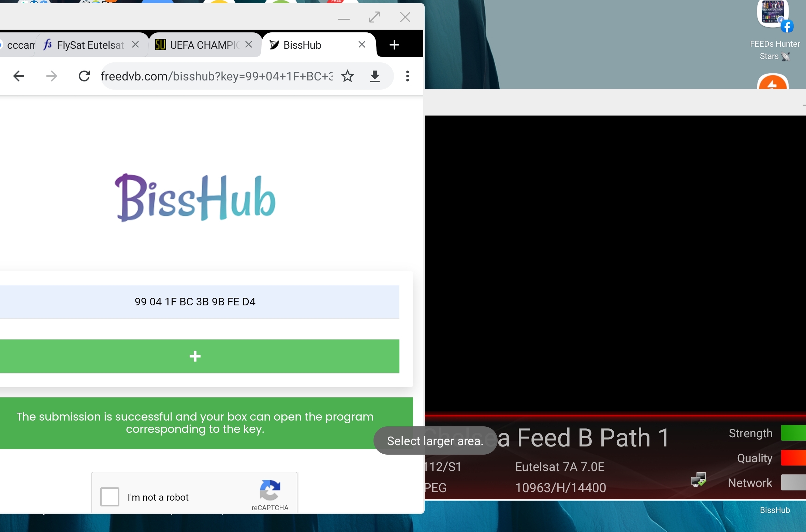Viewport: 806px width, 532px height.
Task: Click '10963/H/14400' frequency text
Action: click(x=560, y=488)
